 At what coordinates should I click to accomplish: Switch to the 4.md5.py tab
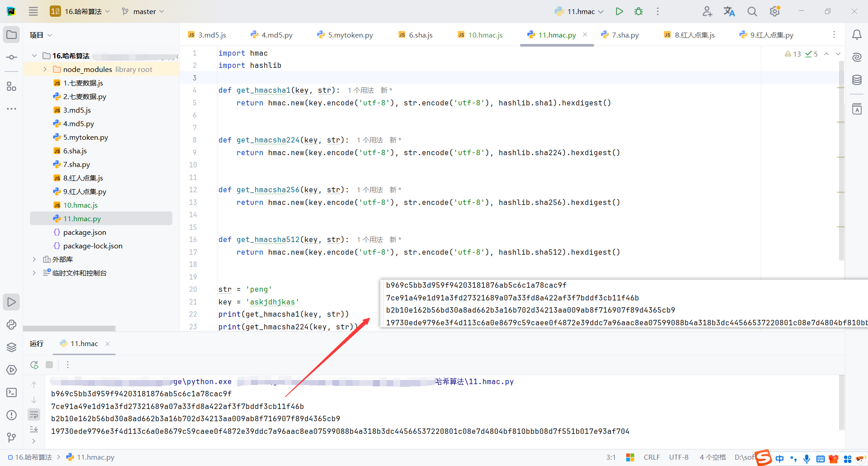point(272,35)
